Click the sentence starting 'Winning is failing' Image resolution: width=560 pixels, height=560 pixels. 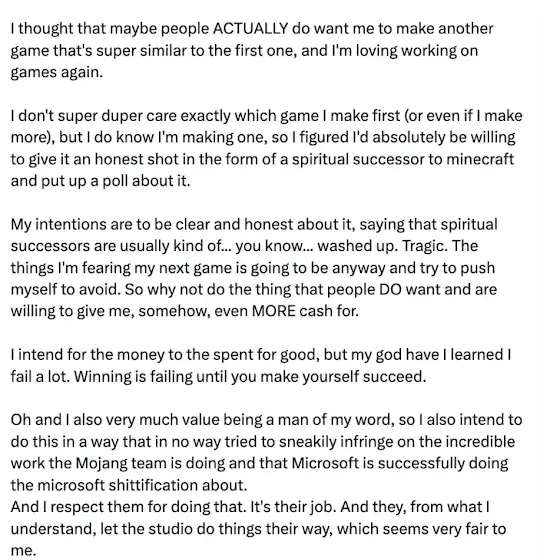click(x=250, y=377)
